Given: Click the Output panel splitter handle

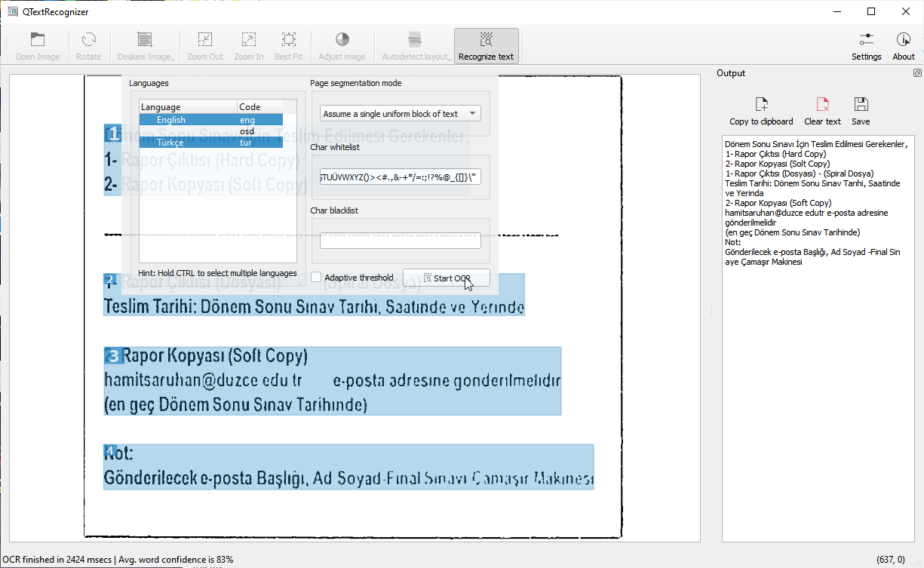Looking at the screenshot, I should pos(710,309).
